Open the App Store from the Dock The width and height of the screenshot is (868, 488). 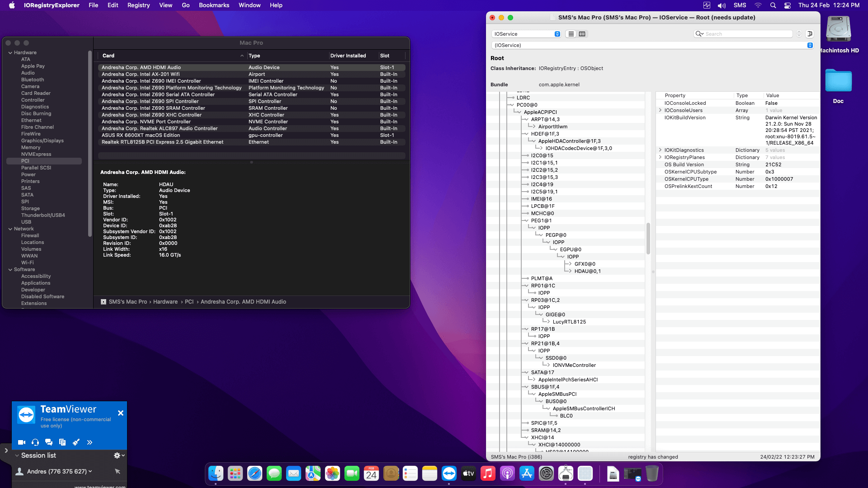click(x=527, y=474)
